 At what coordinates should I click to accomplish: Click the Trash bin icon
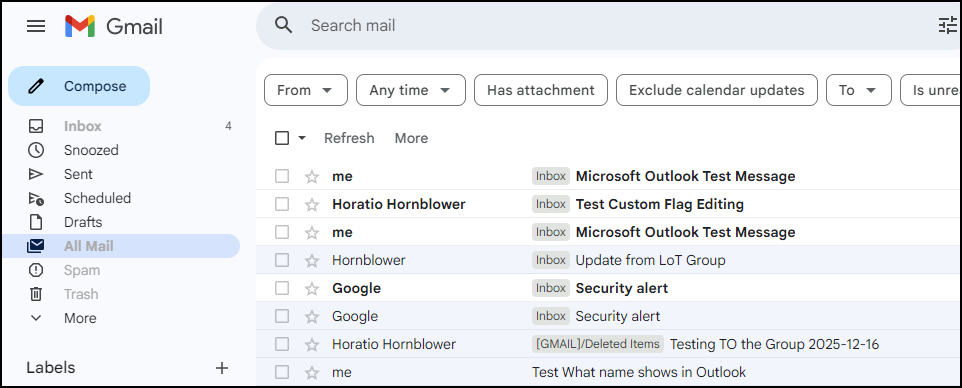pyautogui.click(x=36, y=294)
